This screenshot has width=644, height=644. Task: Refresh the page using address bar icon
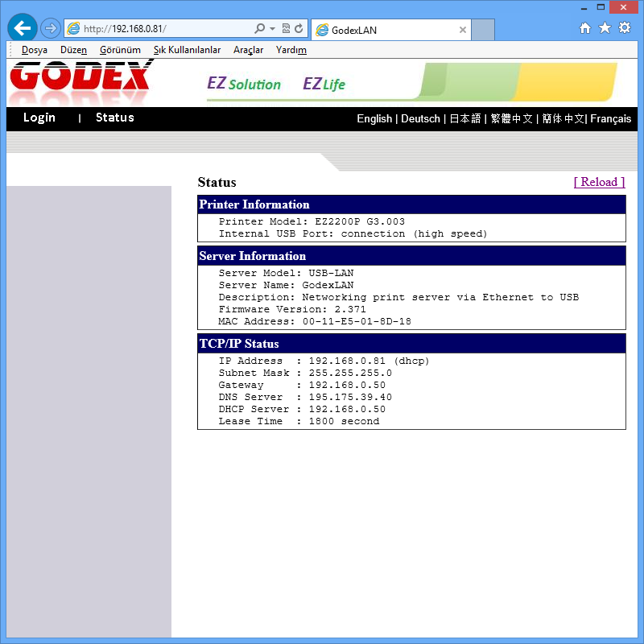tap(299, 29)
